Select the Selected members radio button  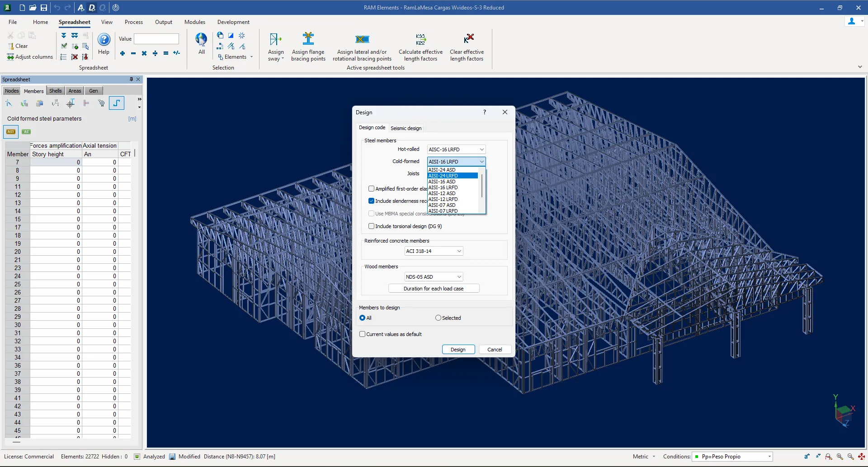tap(438, 318)
